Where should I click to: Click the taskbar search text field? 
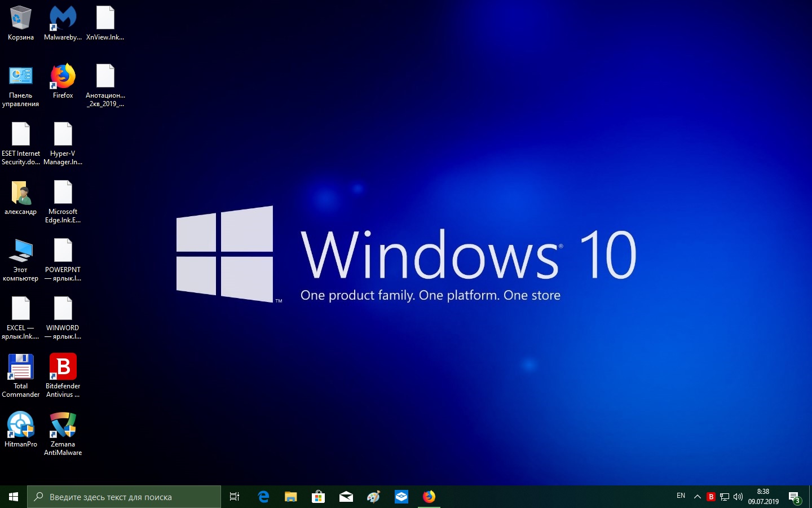(x=124, y=497)
